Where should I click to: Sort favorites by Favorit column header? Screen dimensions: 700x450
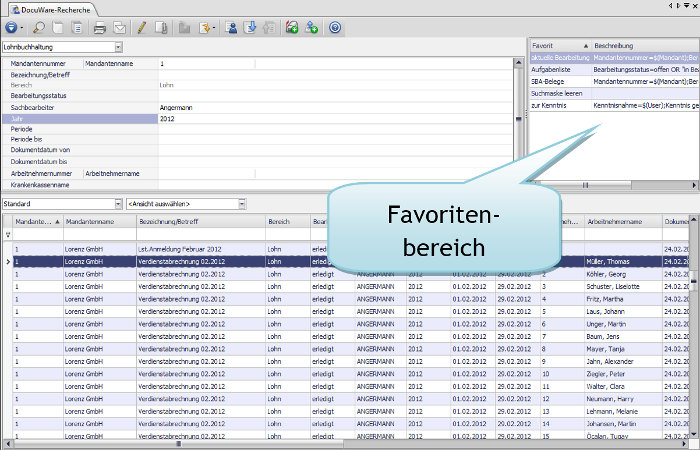click(x=560, y=46)
